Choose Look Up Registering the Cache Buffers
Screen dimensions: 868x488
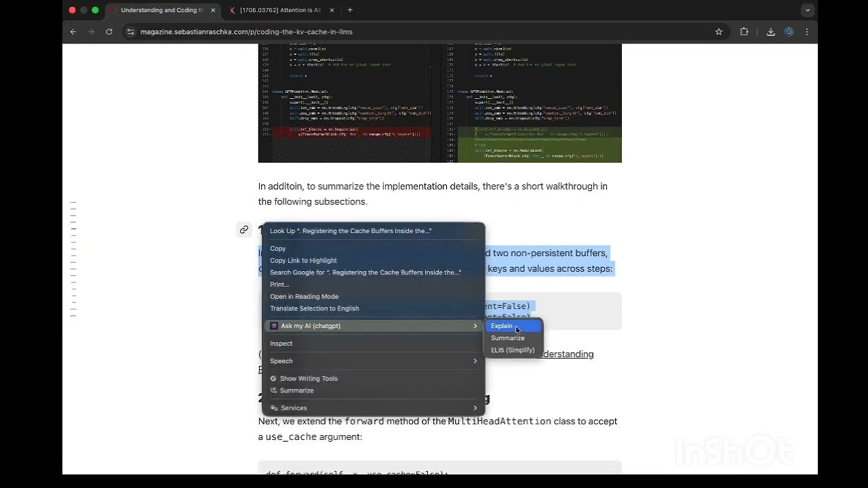pyautogui.click(x=374, y=231)
